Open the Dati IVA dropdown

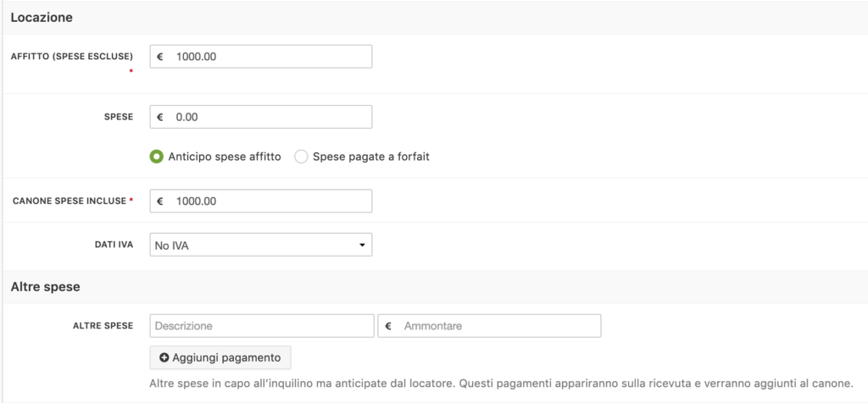pos(261,245)
